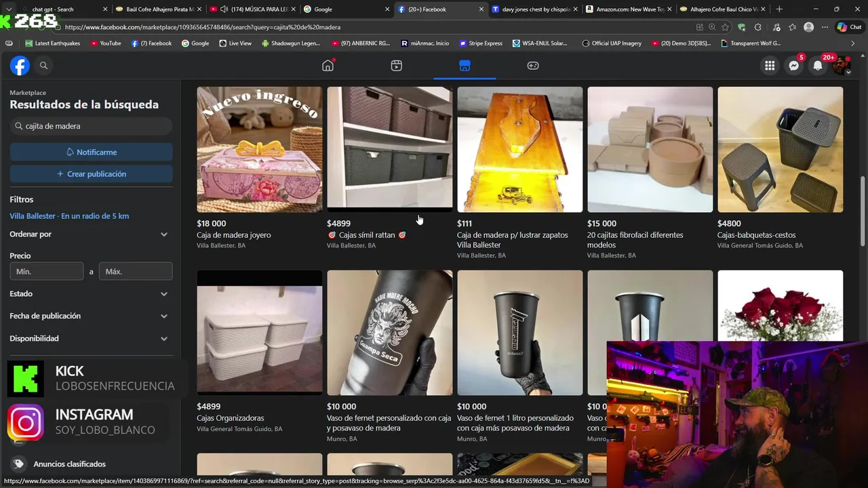
Task: Expand Disponibilidad filter
Action: pos(90,339)
